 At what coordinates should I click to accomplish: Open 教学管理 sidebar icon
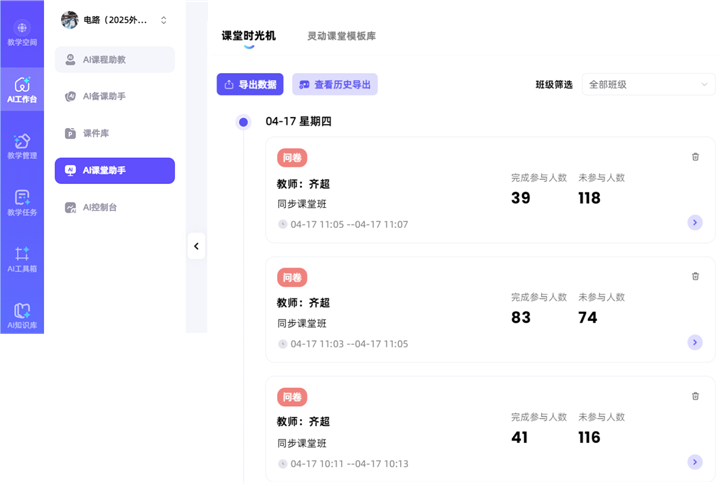[x=22, y=146]
